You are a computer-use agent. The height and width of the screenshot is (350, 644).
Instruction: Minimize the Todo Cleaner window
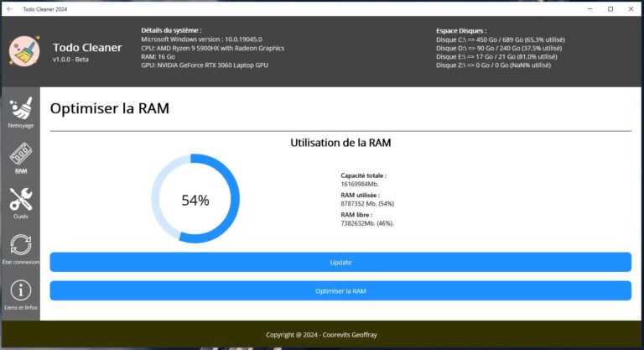(x=590, y=8)
